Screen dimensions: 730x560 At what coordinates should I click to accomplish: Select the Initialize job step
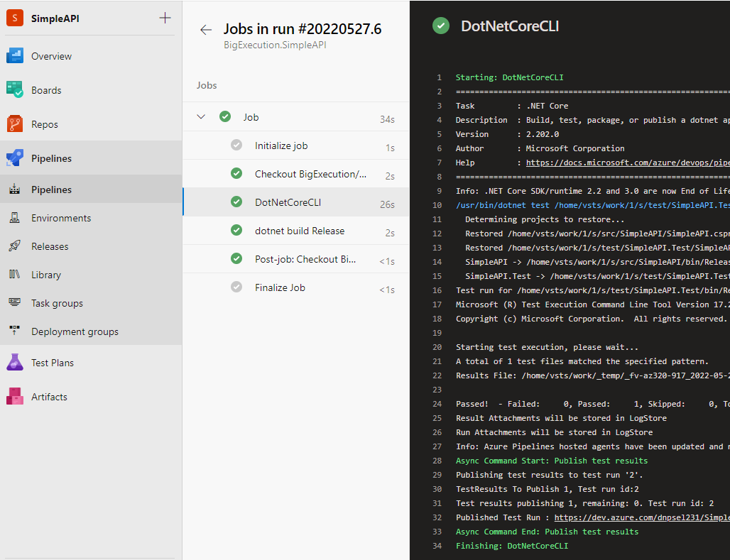click(296, 146)
